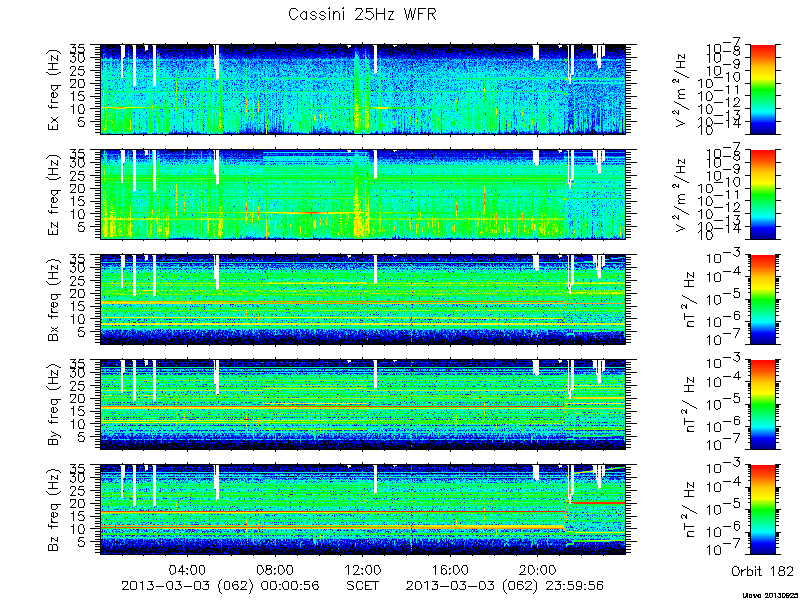Click the Ez freq spectrogram panel
Image resolution: width=800 pixels, height=600 pixels.
[362, 194]
